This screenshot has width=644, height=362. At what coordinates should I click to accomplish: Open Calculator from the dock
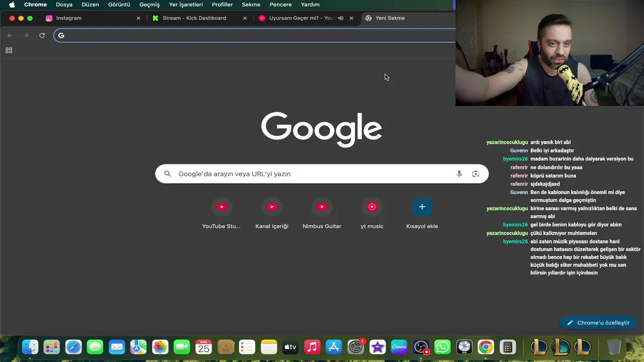pos(507,347)
